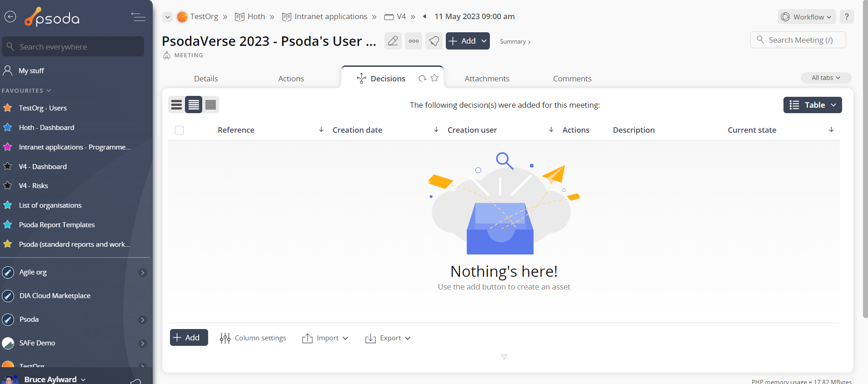Tick the select-all checkbox in table header
Viewport: 868px width, 384px height.
click(180, 130)
